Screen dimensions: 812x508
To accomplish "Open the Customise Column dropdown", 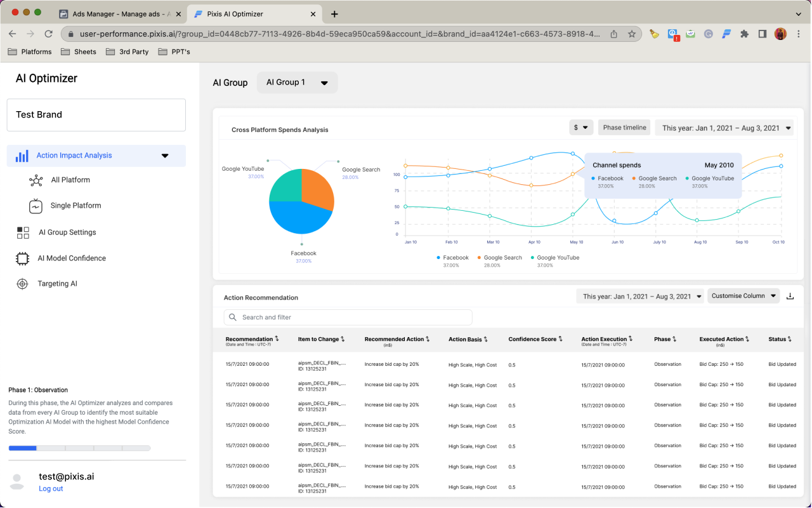I will pyautogui.click(x=743, y=296).
